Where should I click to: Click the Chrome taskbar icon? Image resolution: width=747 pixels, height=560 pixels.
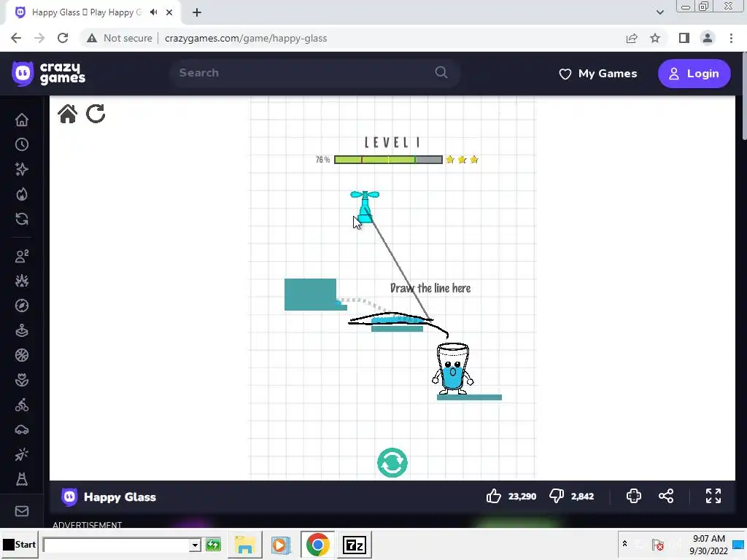318,545
